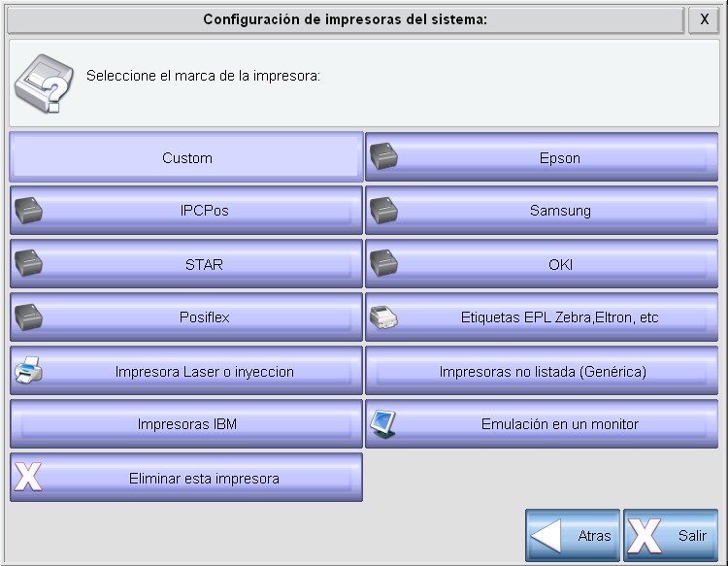Go back with the Atras label
This screenshot has width=728, height=566.
click(x=594, y=536)
